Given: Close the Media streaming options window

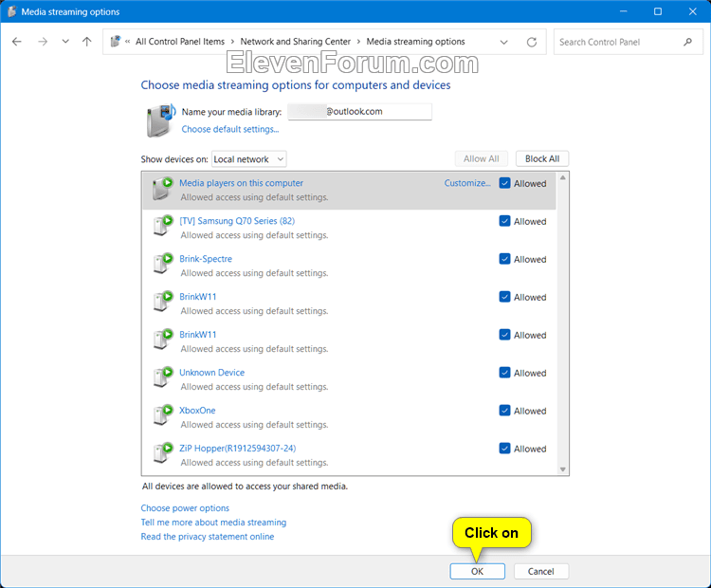Looking at the screenshot, I should (692, 11).
